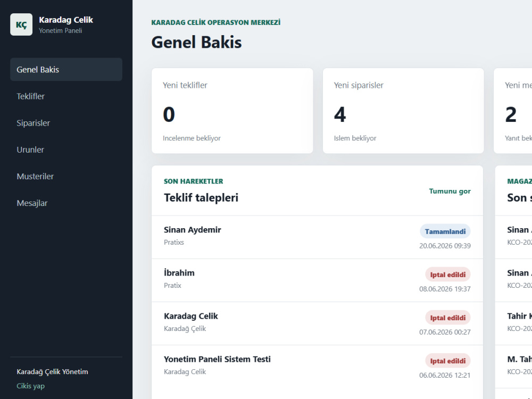
Task: Click the Cikis yap logout link
Action: click(30, 386)
